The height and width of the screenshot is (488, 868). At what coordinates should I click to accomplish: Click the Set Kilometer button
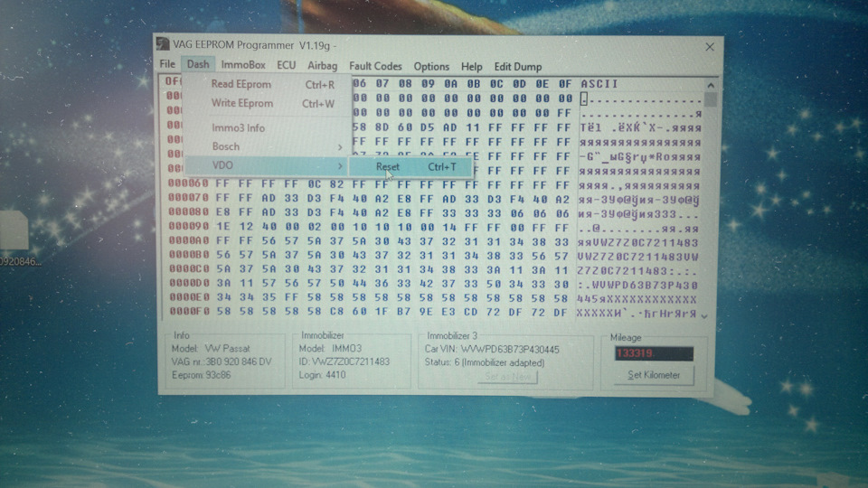pos(653,375)
